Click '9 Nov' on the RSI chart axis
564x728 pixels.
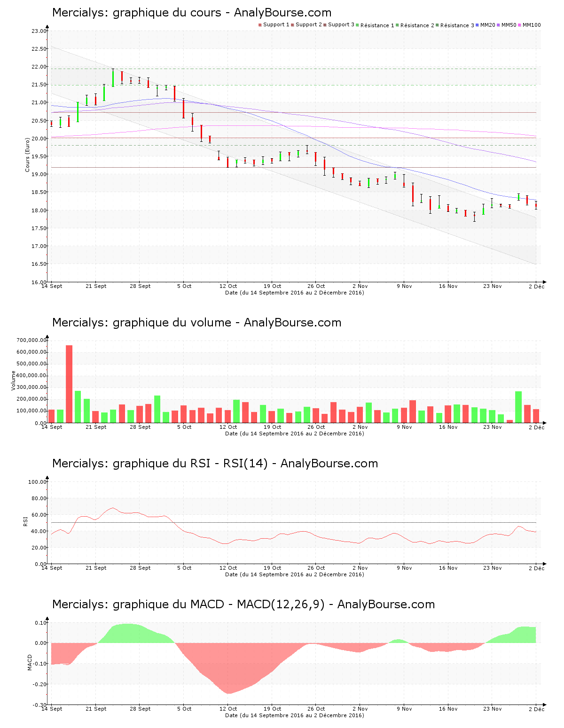tap(404, 568)
